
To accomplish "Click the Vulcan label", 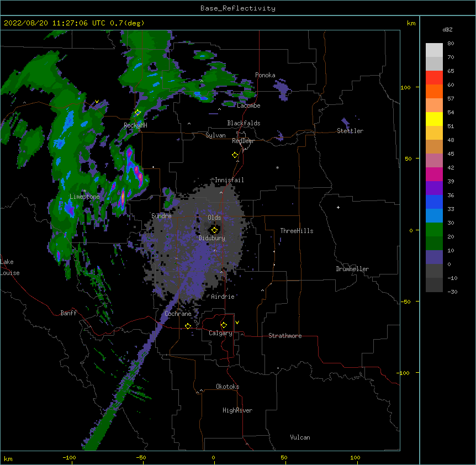I will click(x=300, y=437).
